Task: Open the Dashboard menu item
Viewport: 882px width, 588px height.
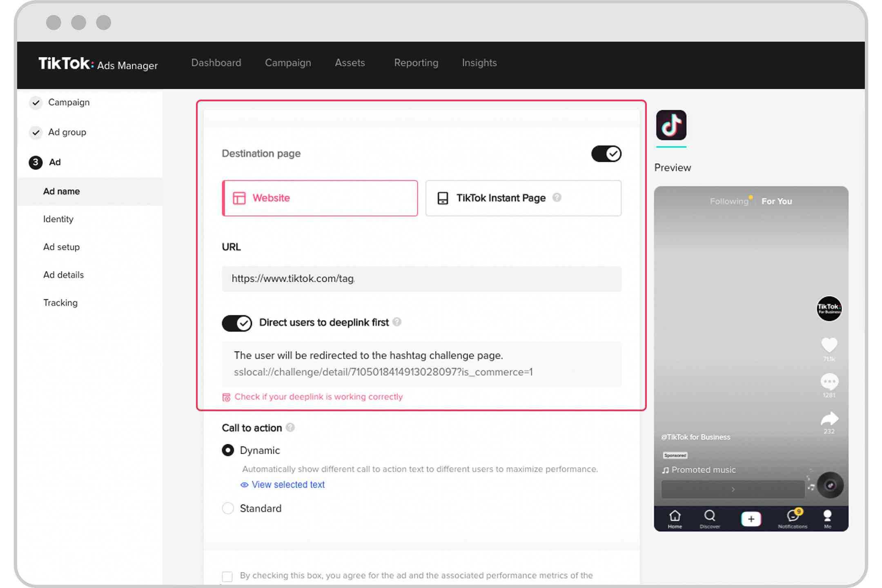Action: click(x=216, y=62)
